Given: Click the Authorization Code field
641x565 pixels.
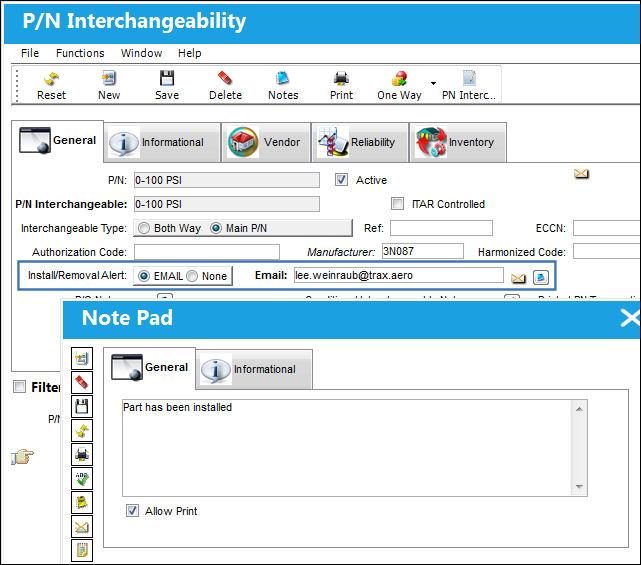Looking at the screenshot, I should tap(207, 252).
